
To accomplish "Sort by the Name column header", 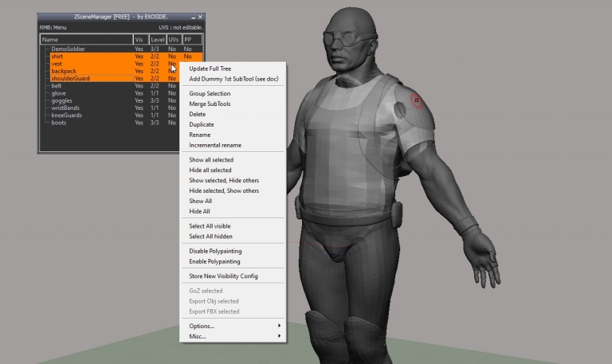I will [x=85, y=39].
